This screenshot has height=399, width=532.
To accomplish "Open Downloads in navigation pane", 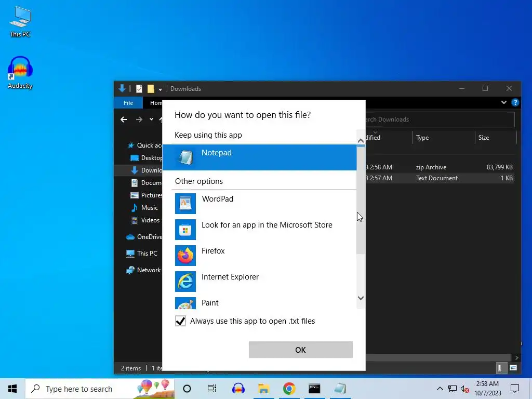I will point(147,170).
